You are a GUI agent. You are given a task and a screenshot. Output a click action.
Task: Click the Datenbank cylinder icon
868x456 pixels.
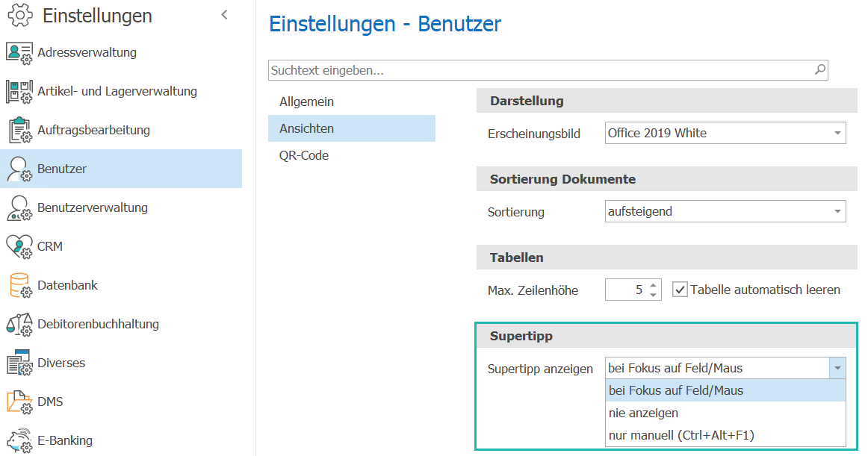(19, 286)
